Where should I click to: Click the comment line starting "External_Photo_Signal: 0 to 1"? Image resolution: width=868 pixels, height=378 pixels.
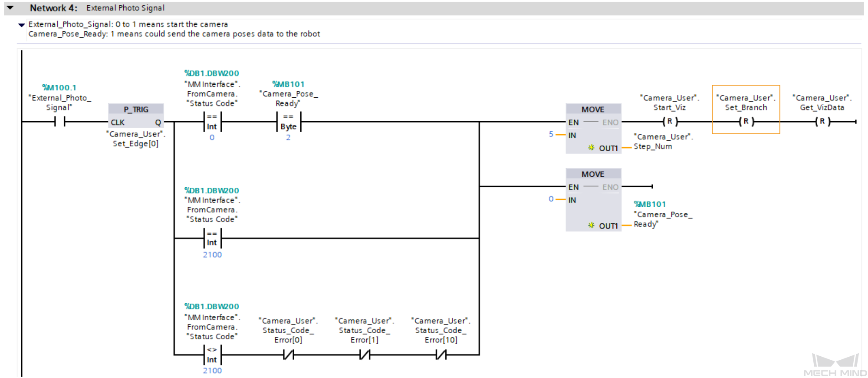click(x=128, y=24)
